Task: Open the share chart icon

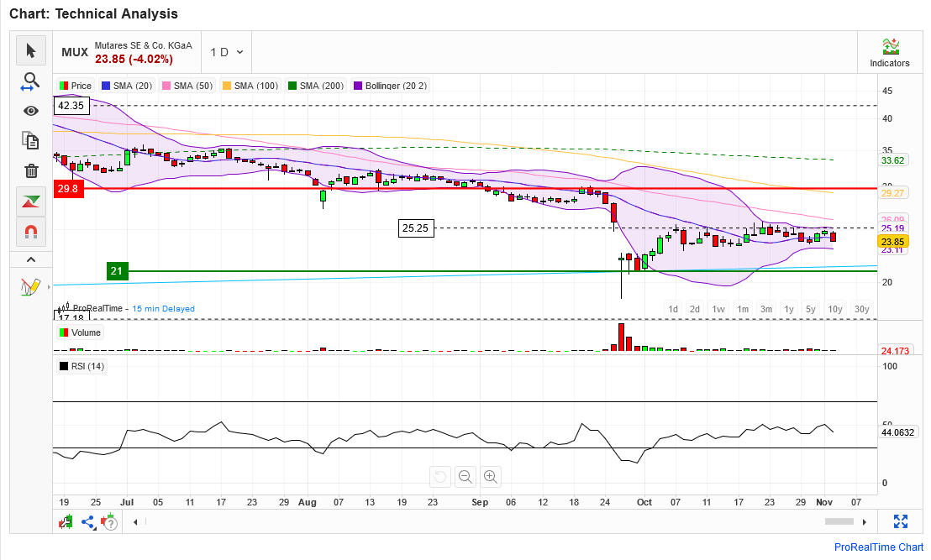Action: (x=88, y=522)
